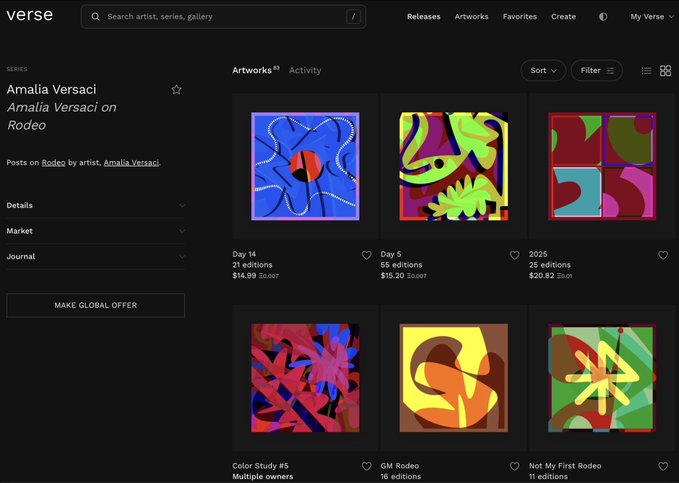Image resolution: width=679 pixels, height=483 pixels.
Task: Open the Sort dropdown
Action: (543, 71)
